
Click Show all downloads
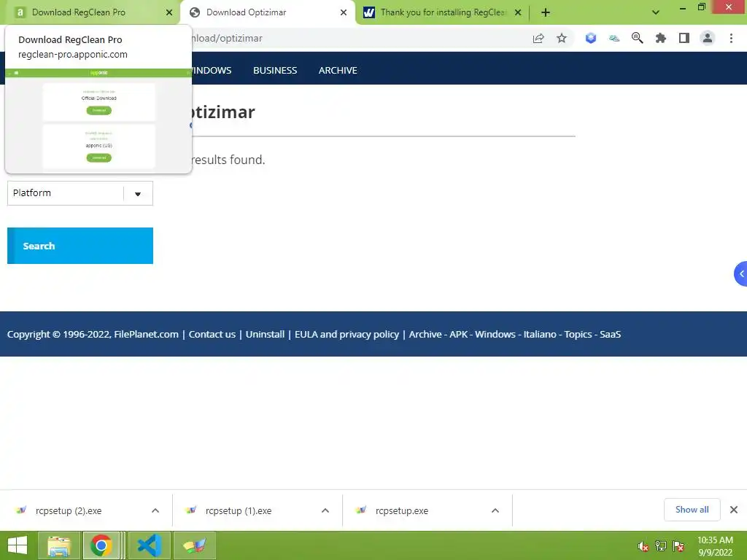point(692,510)
